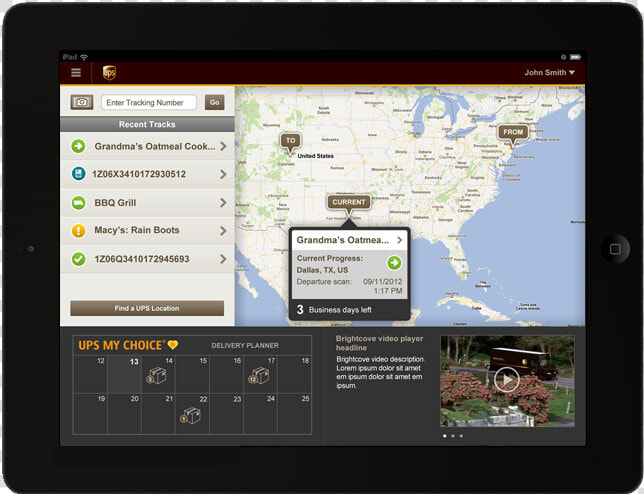Select day 18 in the planner

[x=294, y=375]
